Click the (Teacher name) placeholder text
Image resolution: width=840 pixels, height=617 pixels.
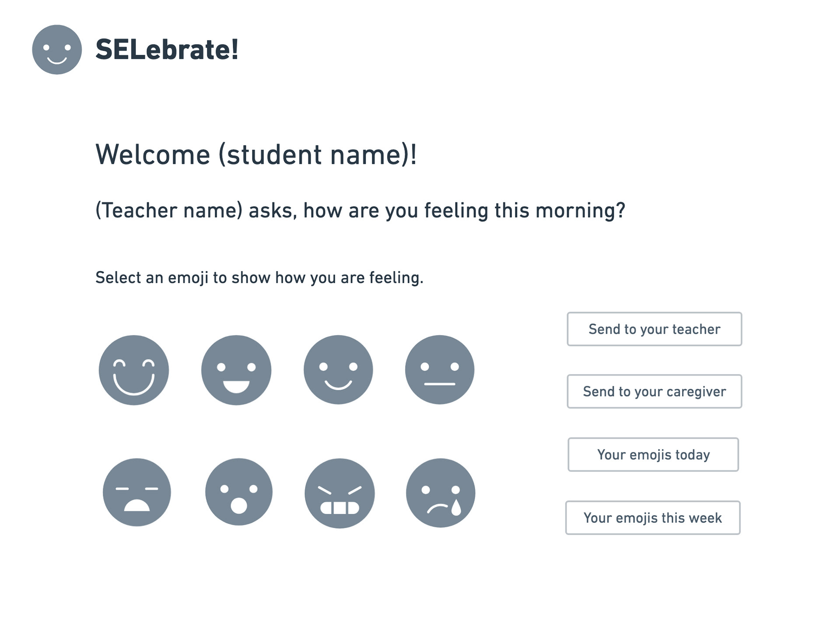[169, 210]
